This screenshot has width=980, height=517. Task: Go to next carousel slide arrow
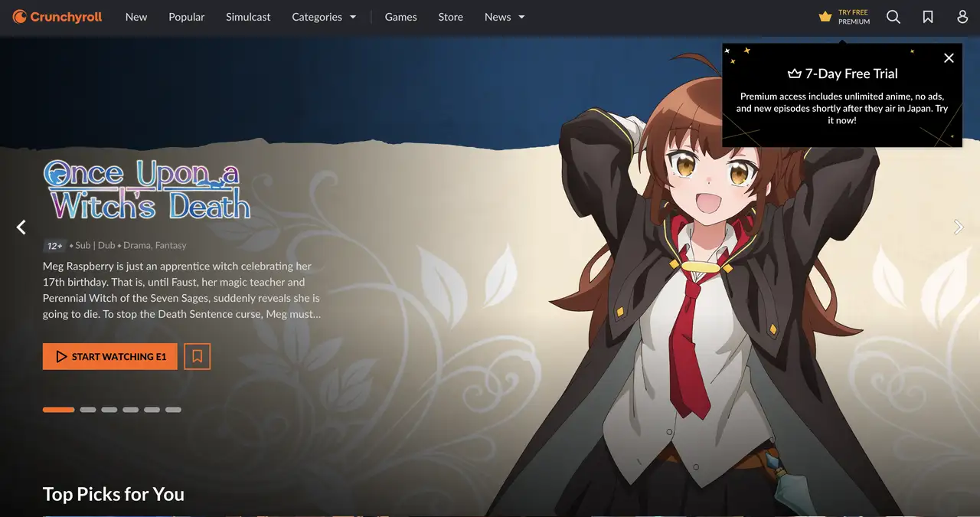[x=959, y=227]
